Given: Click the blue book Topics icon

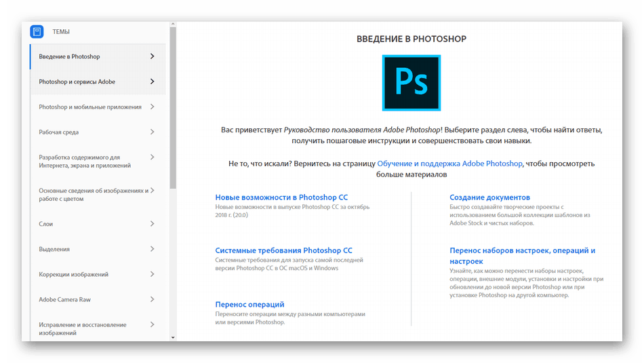Looking at the screenshot, I should click(x=37, y=31).
